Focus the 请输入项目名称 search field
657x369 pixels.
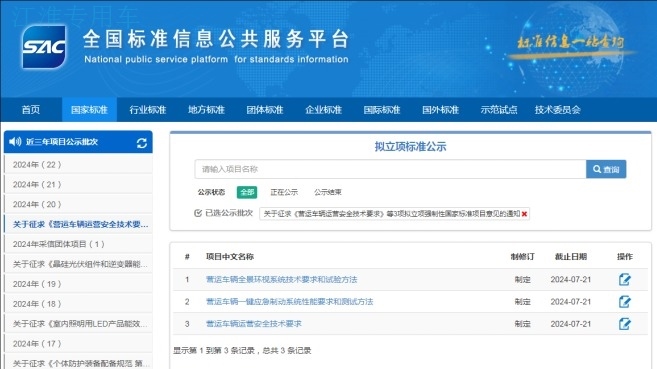click(390, 169)
